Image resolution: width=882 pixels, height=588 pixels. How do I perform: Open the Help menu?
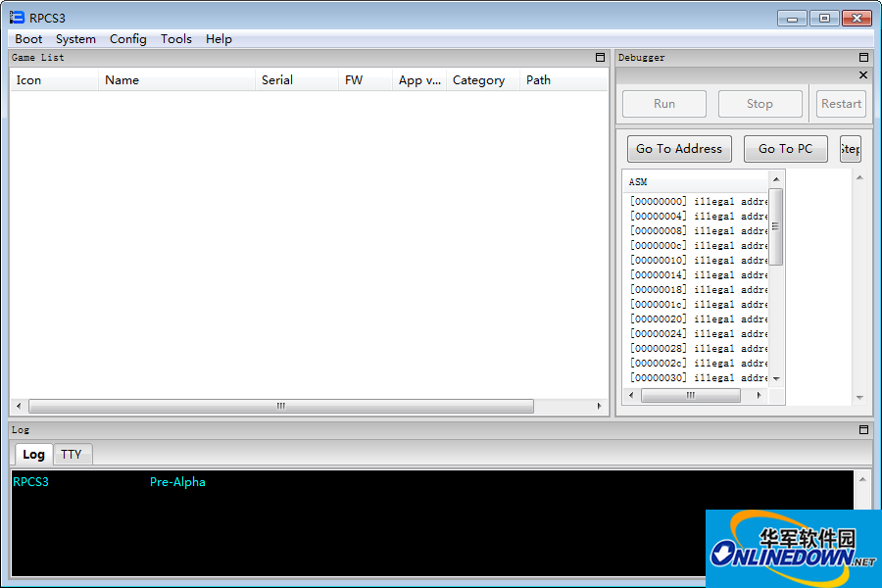pos(219,39)
